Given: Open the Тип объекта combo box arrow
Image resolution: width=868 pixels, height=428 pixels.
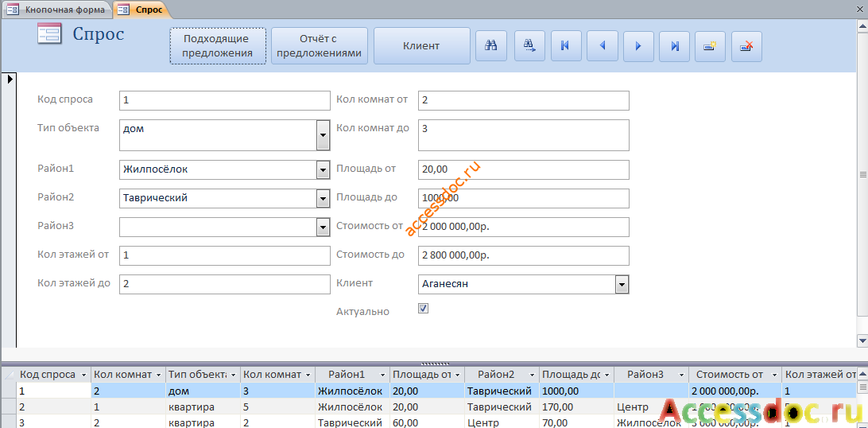Looking at the screenshot, I should (x=324, y=136).
